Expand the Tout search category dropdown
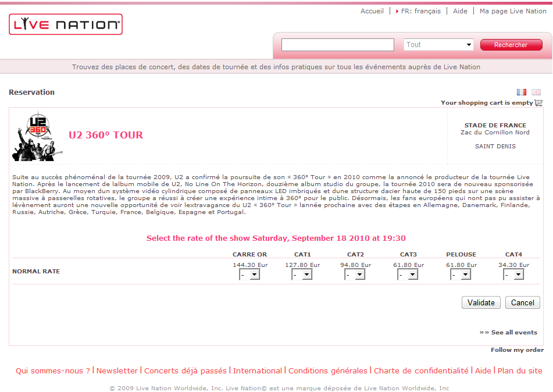553x392 pixels. pos(438,45)
